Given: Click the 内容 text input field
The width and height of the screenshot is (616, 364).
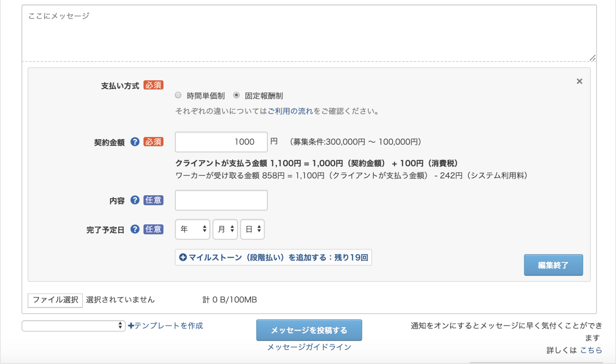Looking at the screenshot, I should 221,200.
